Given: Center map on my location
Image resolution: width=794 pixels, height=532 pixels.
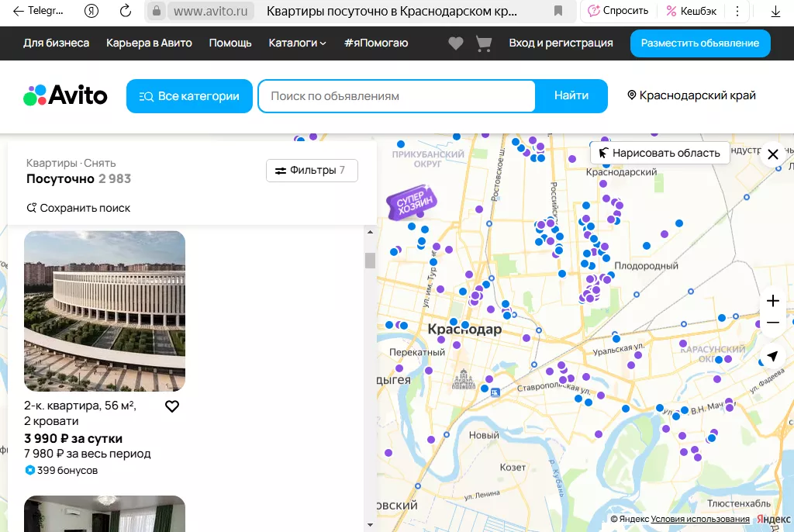Looking at the screenshot, I should coord(772,356).
